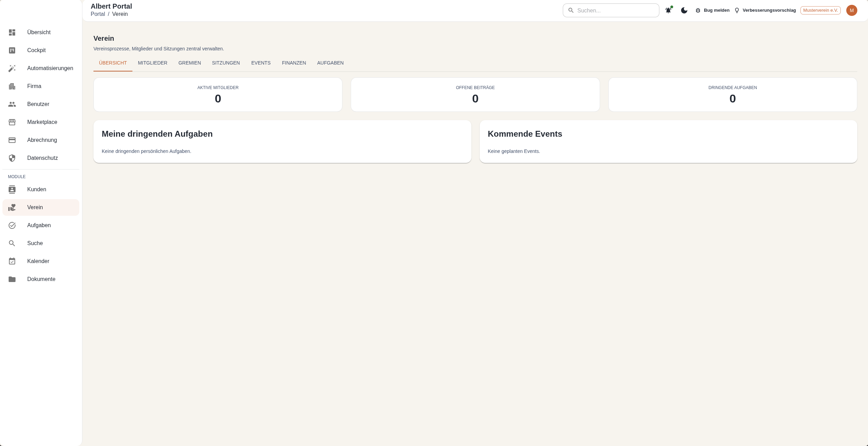The width and height of the screenshot is (868, 446).
Task: Click the Dringende Aufgaben stat card
Action: [x=733, y=95]
